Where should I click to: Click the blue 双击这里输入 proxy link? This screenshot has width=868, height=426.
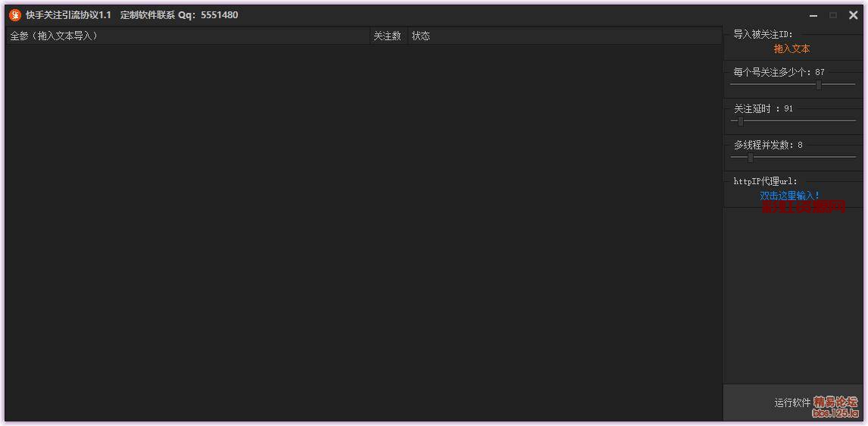[x=789, y=196]
